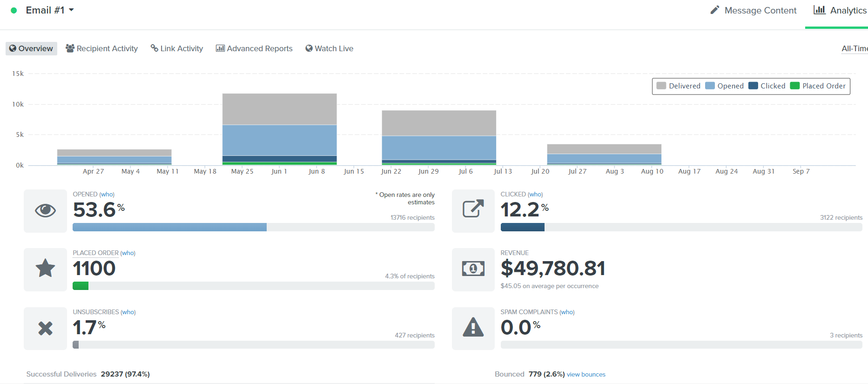Click the pencil icon for Message Content
The image size is (868, 384).
point(714,10)
